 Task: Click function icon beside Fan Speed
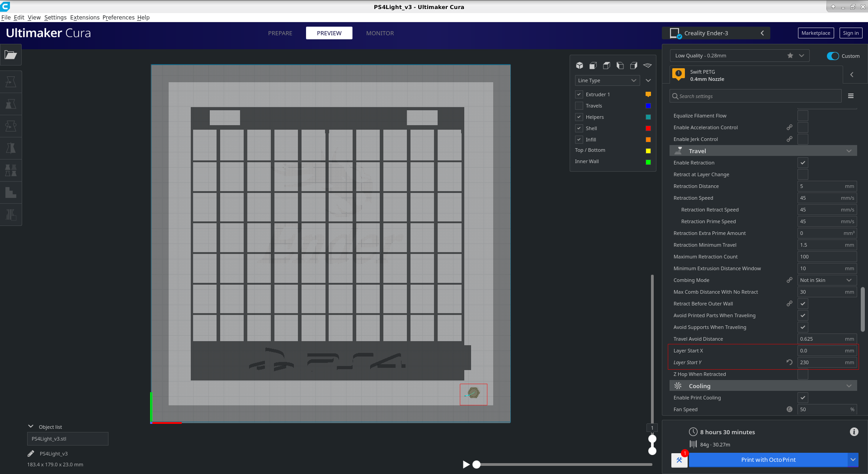(789, 409)
